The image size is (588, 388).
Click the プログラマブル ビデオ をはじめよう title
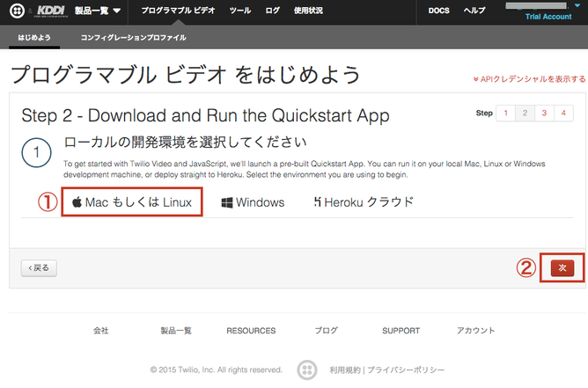click(x=186, y=74)
